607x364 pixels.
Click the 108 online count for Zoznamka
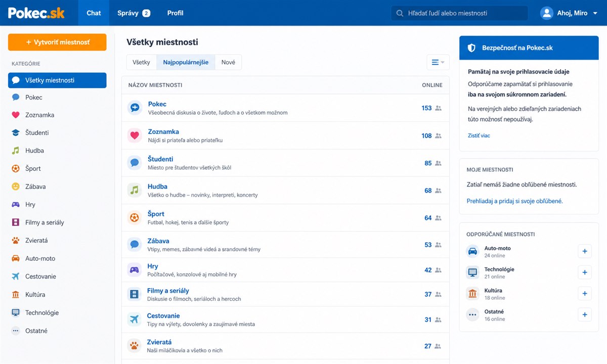pos(426,135)
